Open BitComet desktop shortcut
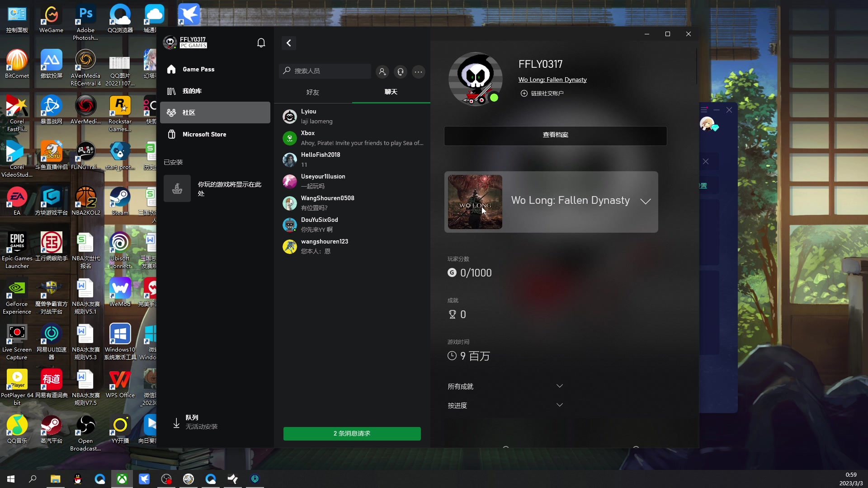Image resolution: width=868 pixels, height=488 pixels. [17, 65]
